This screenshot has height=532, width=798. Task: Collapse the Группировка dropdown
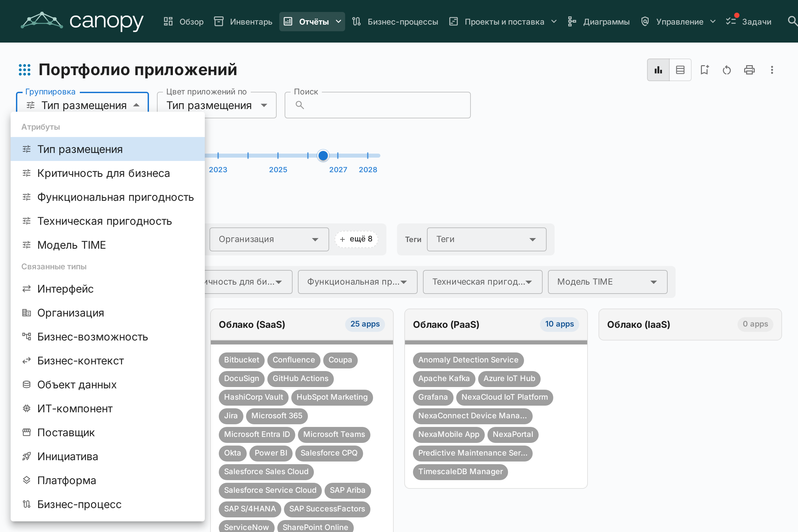pos(82,105)
